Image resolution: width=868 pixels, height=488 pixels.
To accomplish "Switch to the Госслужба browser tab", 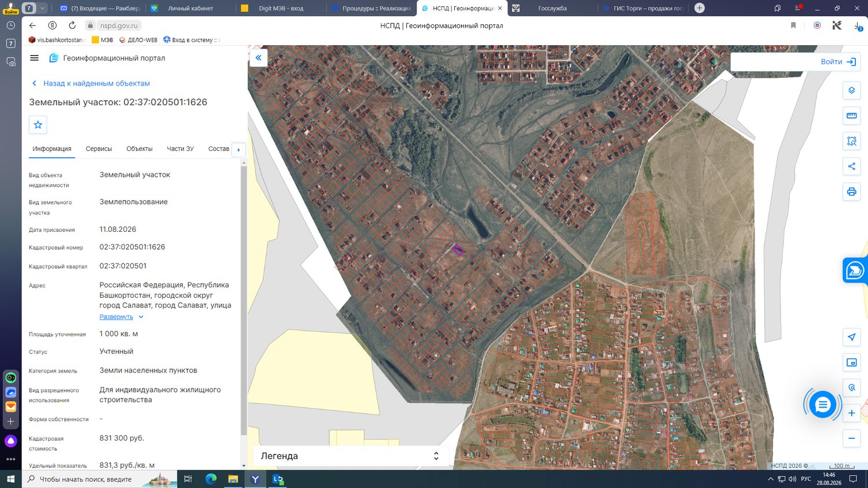I will pyautogui.click(x=553, y=8).
